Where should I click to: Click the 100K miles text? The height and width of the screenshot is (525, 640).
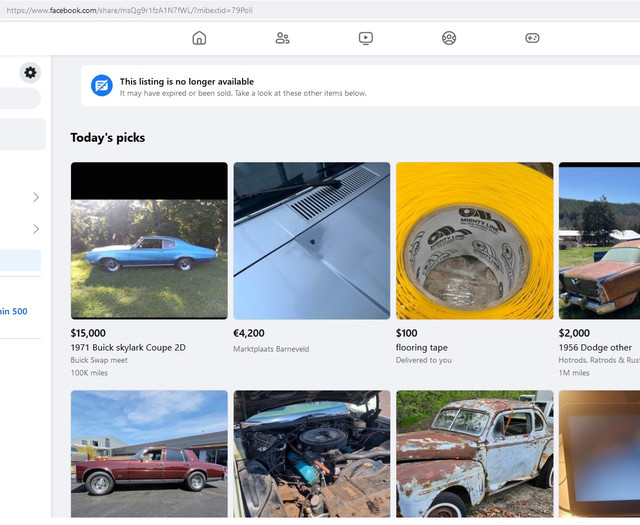89,373
